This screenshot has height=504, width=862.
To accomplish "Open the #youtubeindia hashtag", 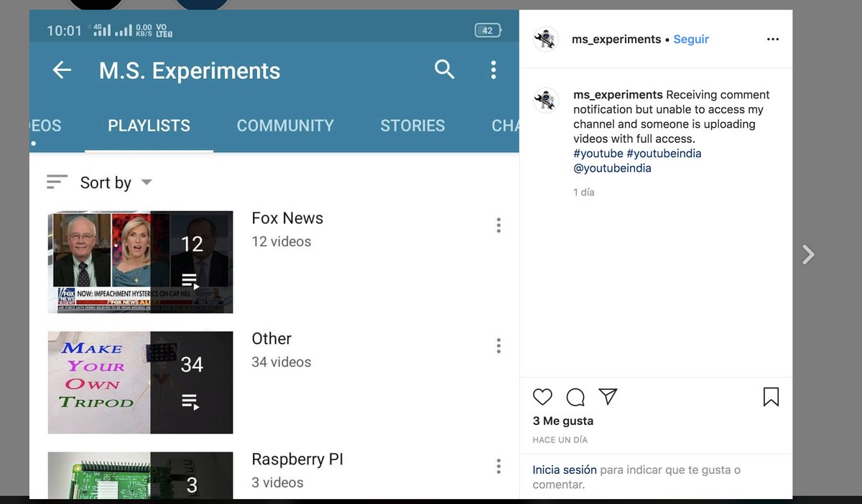I will pyautogui.click(x=664, y=154).
